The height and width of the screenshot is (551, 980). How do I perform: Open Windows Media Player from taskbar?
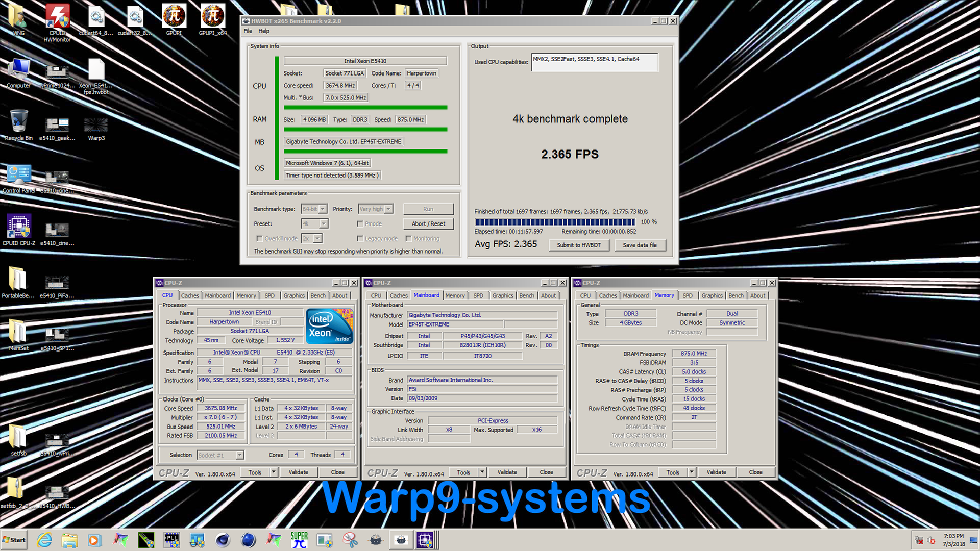[94, 540]
